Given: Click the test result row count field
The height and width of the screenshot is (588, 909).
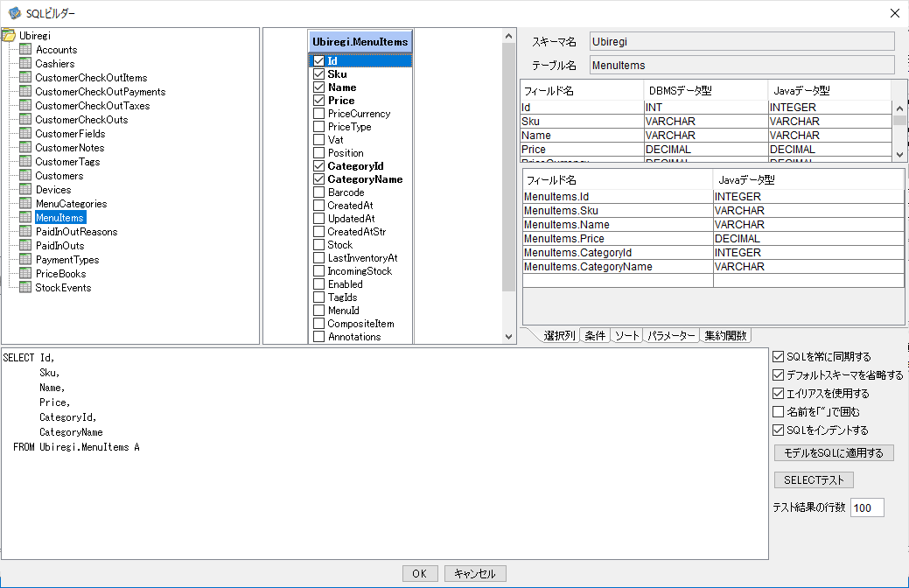Looking at the screenshot, I should point(867,508).
